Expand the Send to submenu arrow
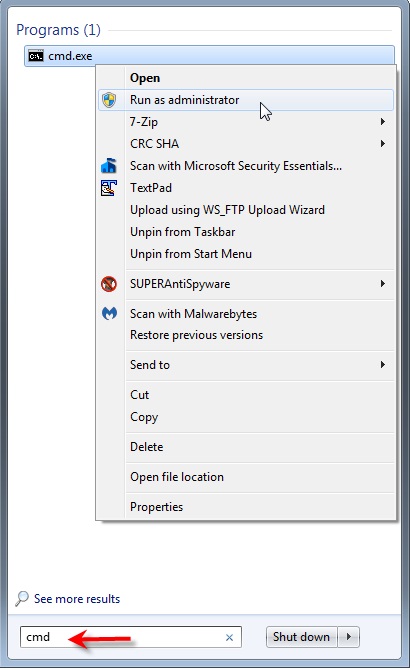410x670 pixels. (x=383, y=364)
